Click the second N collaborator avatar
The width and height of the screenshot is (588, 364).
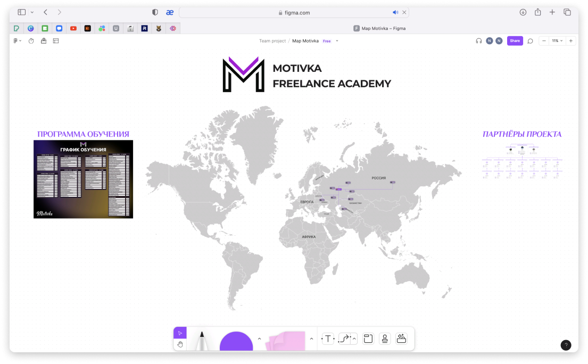(x=499, y=41)
